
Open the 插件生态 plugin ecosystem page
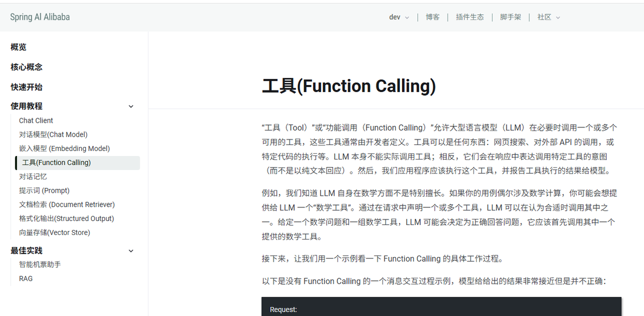470,17
